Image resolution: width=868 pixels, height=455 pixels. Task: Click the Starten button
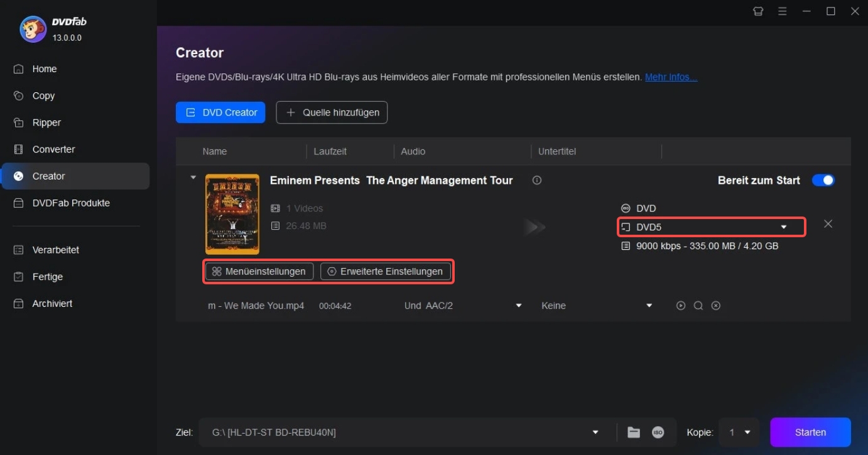click(810, 432)
